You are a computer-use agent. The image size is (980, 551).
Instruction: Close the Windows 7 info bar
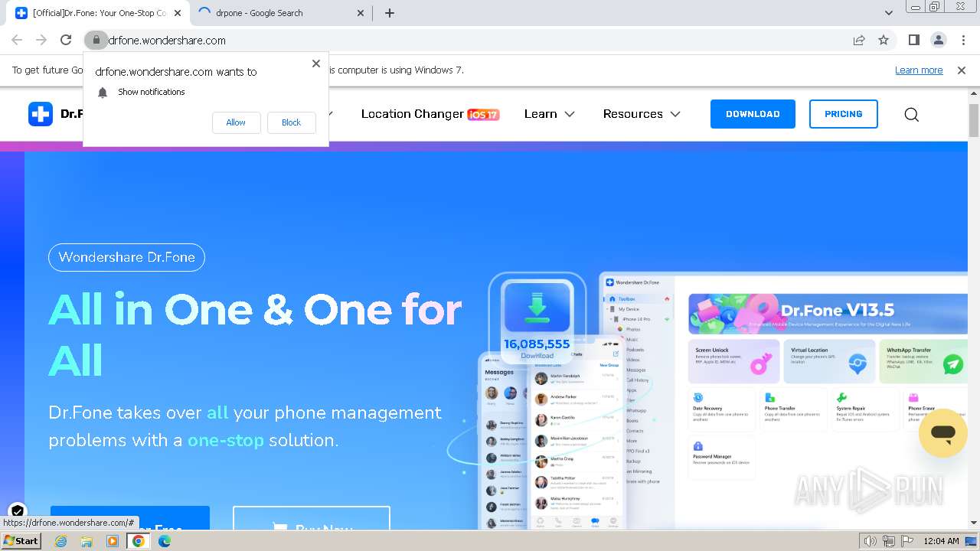pyautogui.click(x=962, y=70)
